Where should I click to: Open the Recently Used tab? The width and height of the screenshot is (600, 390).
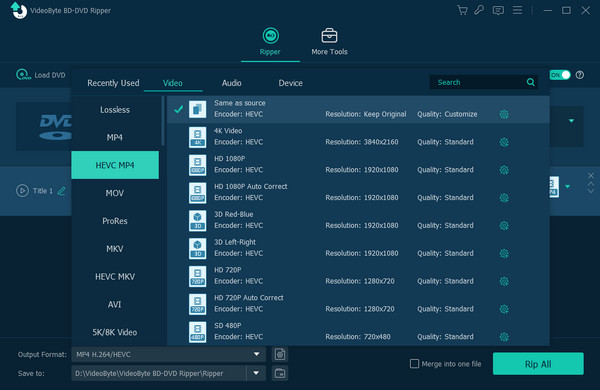click(x=113, y=83)
